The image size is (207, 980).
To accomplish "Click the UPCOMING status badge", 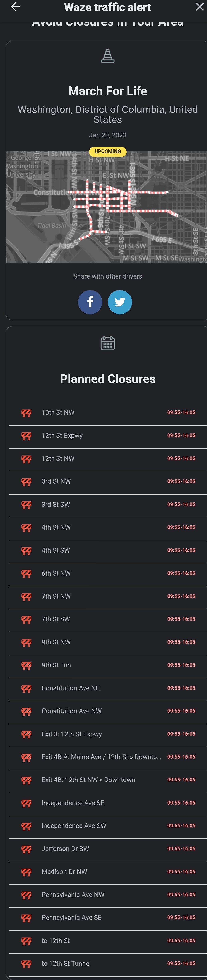I will click(x=108, y=151).
